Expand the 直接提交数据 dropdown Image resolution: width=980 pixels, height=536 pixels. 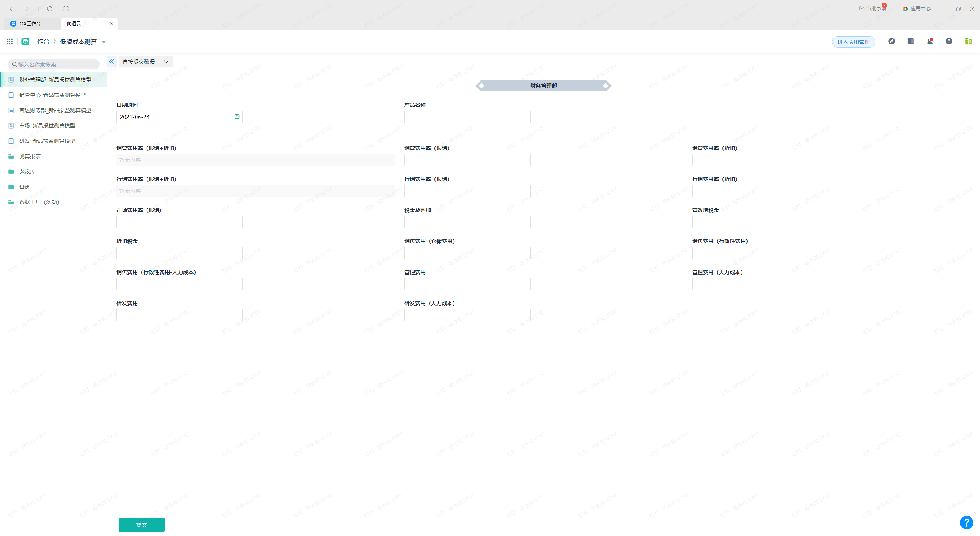tap(145, 62)
